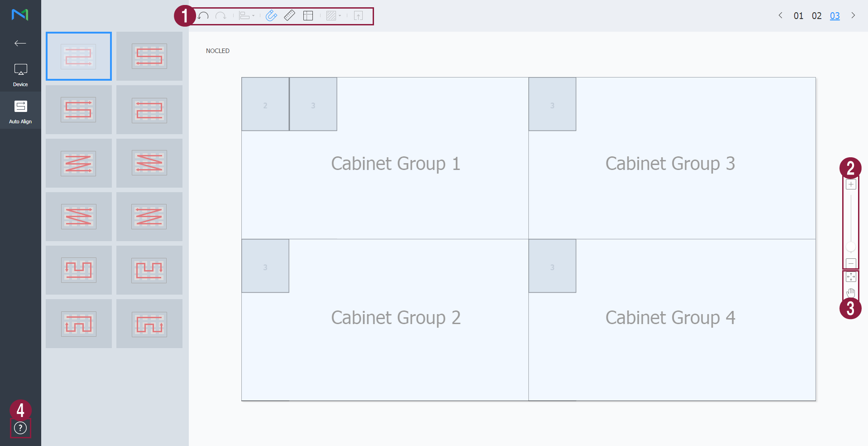The width and height of the screenshot is (868, 446).
Task: Click the export upload icon
Action: point(358,16)
